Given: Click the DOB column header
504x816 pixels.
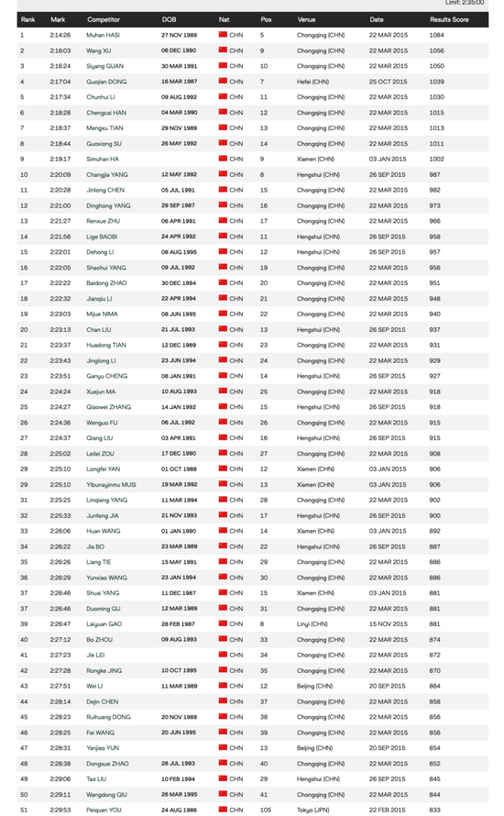Looking at the screenshot, I should [169, 19].
